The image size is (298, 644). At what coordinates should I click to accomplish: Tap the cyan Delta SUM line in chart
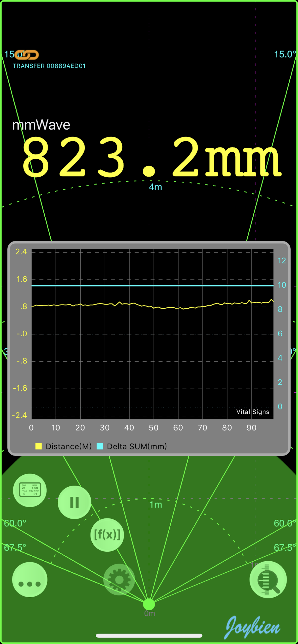tap(152, 285)
